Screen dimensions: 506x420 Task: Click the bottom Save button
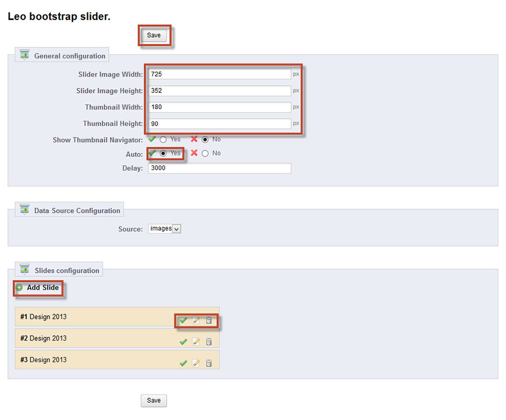pyautogui.click(x=154, y=400)
